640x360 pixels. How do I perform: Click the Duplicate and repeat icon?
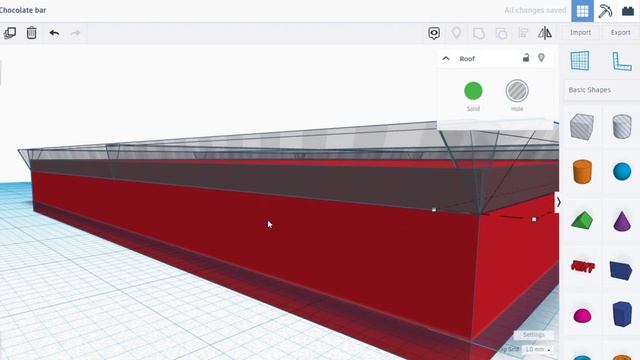pyautogui.click(x=10, y=33)
